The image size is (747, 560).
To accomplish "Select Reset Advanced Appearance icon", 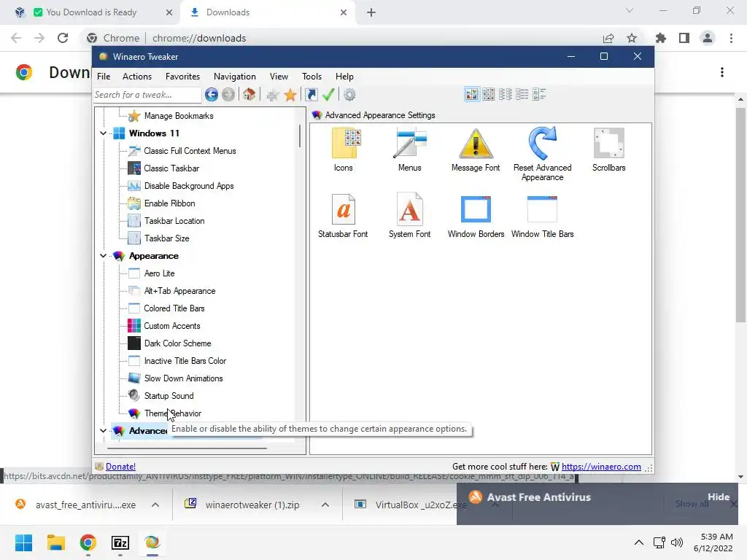I will (x=542, y=153).
